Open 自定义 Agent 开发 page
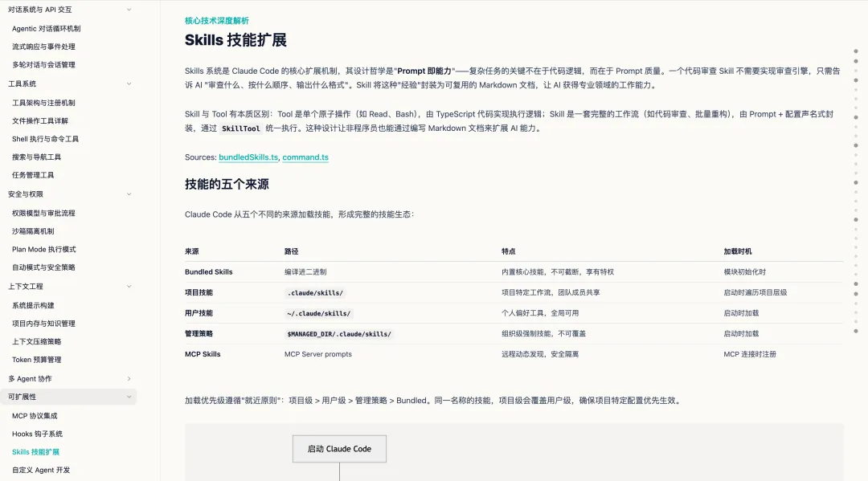The height and width of the screenshot is (481, 868). (41, 471)
